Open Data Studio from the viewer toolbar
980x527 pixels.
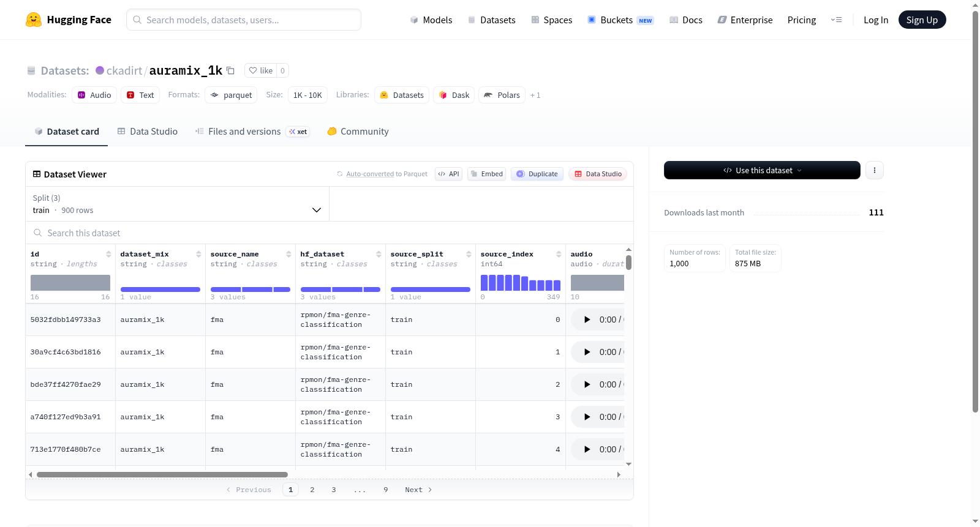coord(598,174)
